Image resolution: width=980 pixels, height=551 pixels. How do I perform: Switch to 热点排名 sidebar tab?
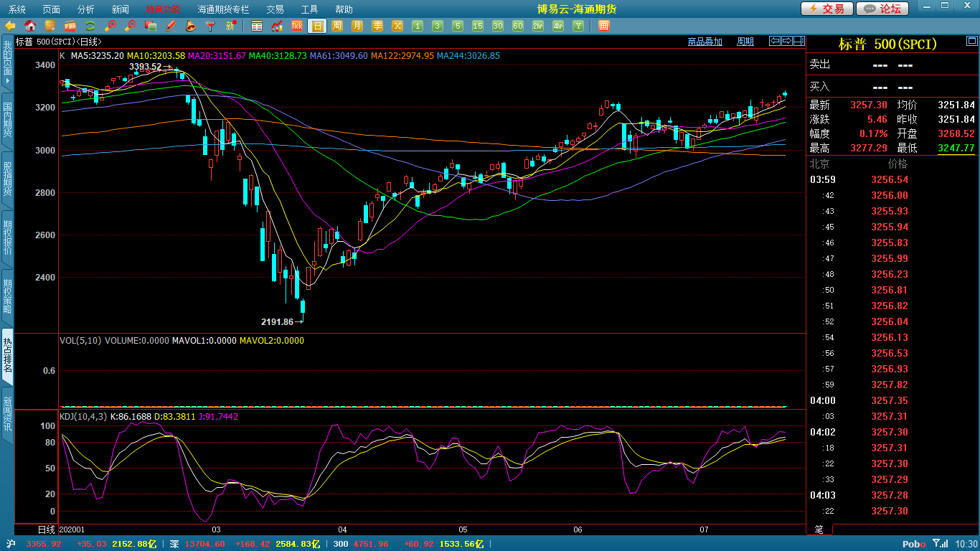tap(6, 355)
